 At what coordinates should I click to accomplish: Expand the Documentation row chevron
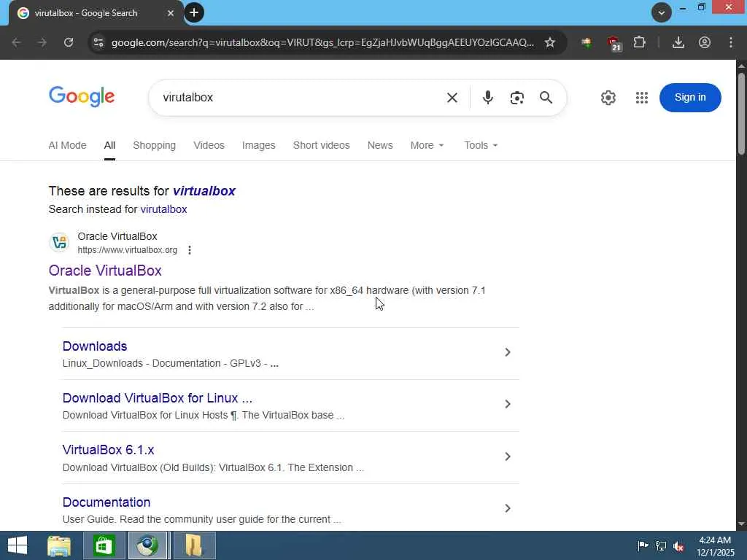(508, 508)
